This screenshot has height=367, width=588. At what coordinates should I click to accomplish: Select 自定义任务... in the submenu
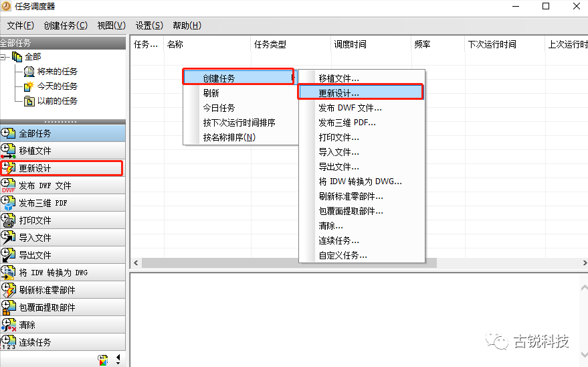coord(362,255)
